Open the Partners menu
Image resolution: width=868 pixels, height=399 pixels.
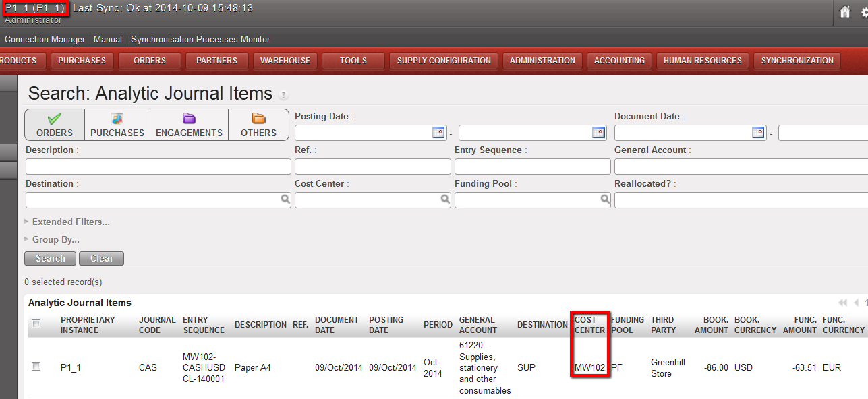216,61
